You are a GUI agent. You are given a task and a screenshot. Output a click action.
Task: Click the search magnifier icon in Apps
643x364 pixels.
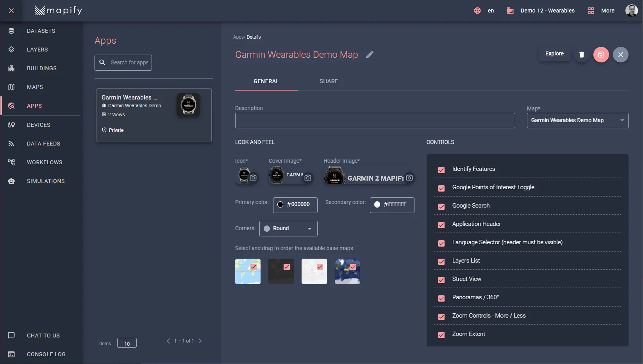tap(102, 62)
